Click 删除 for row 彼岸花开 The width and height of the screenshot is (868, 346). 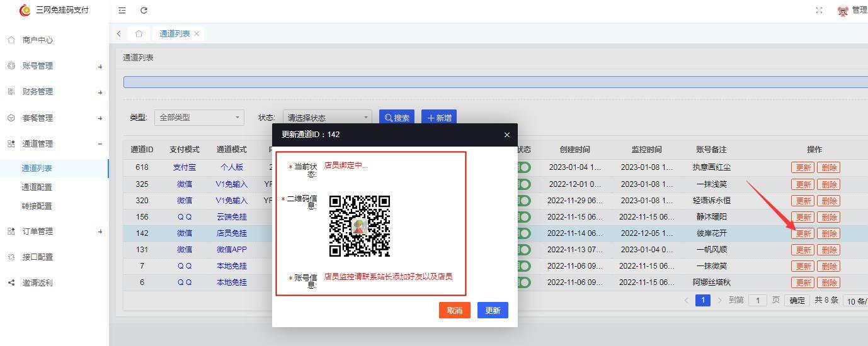point(829,233)
